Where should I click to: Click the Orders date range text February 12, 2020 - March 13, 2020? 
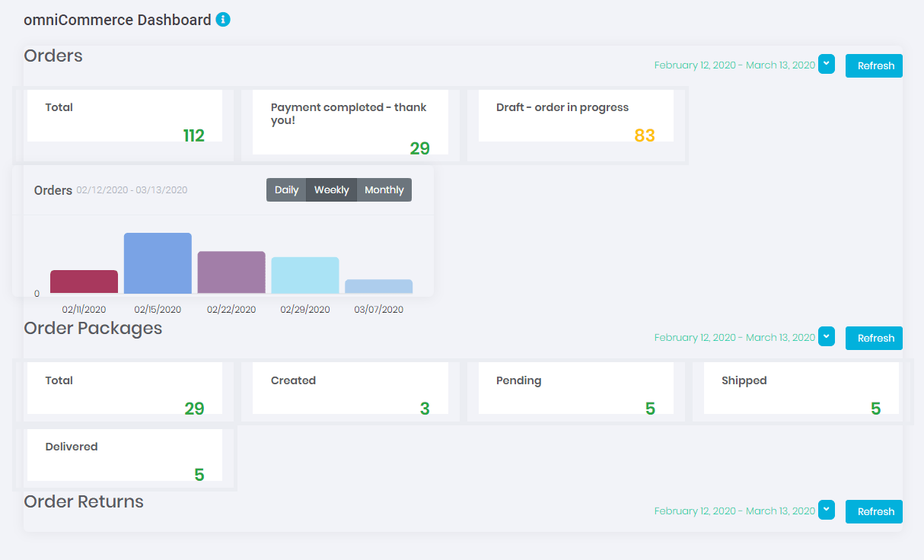(734, 65)
